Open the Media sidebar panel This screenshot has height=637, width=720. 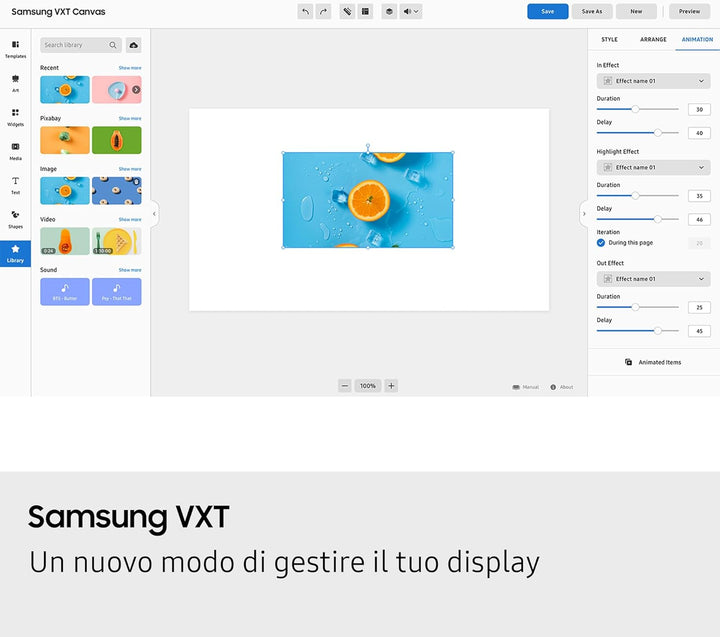click(x=16, y=151)
